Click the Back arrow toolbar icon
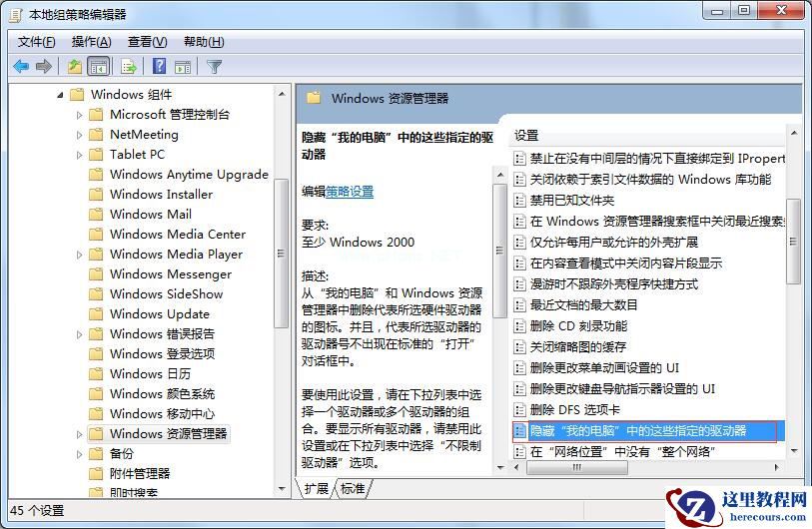This screenshot has height=529, width=812. point(21,66)
